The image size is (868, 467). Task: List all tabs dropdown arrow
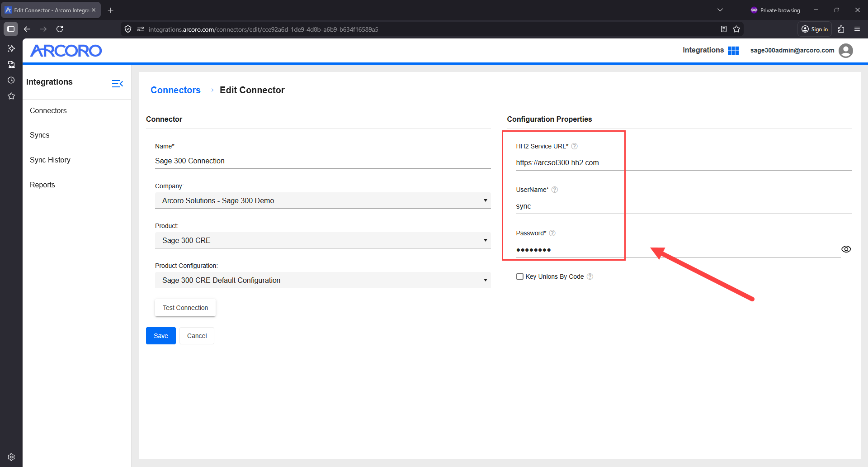[x=720, y=10]
